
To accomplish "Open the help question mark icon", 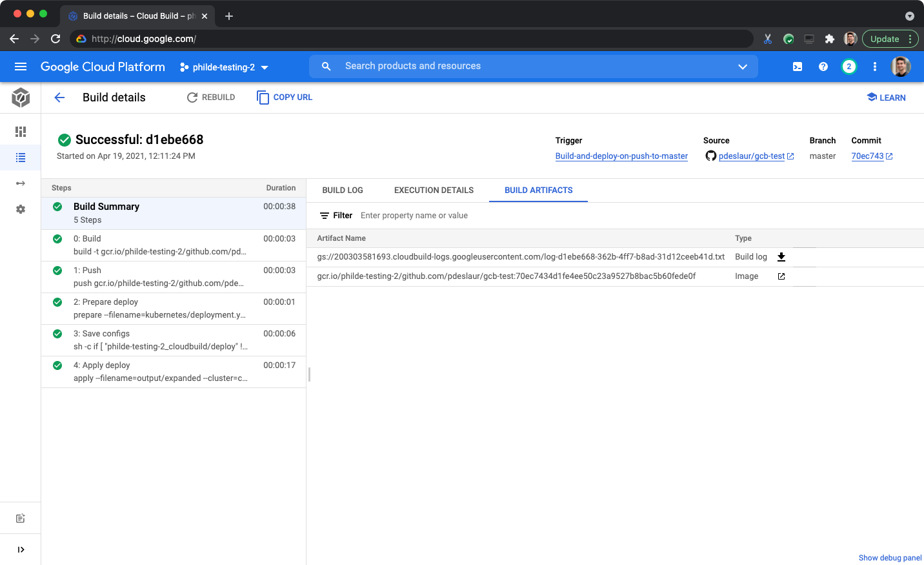I will [823, 67].
